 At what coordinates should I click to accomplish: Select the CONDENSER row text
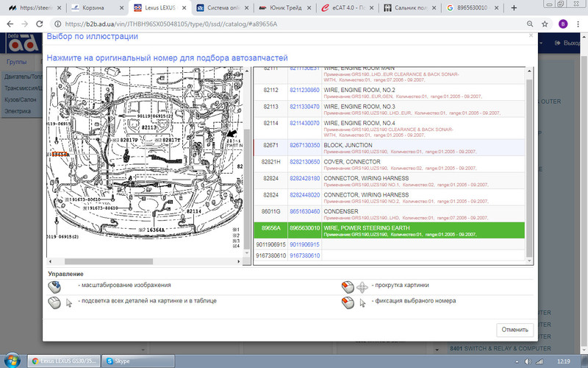pyautogui.click(x=341, y=211)
